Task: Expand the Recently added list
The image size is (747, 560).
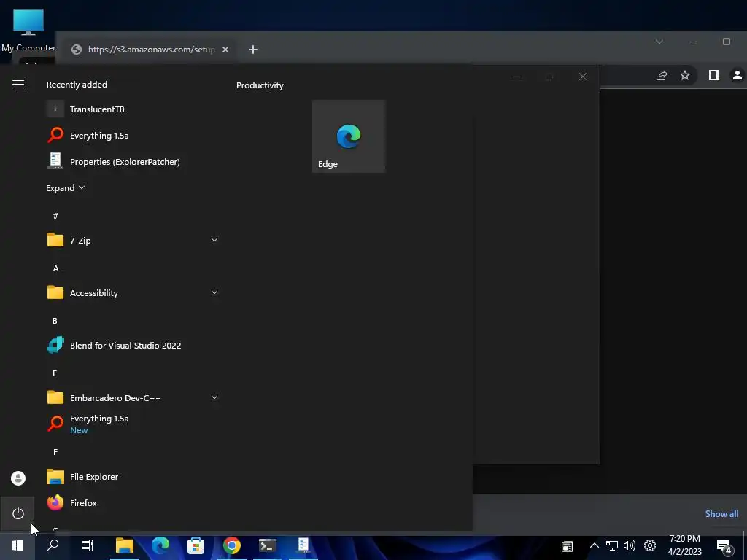Action: point(65,187)
